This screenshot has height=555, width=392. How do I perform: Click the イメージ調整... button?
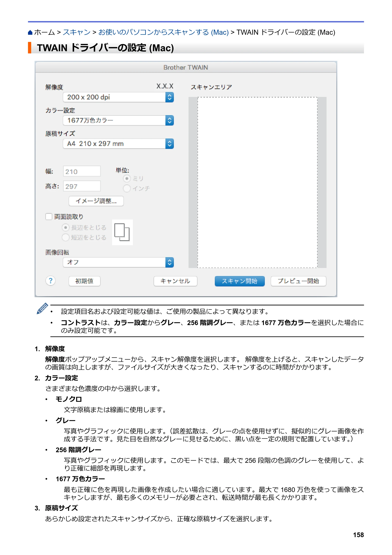pos(96,201)
